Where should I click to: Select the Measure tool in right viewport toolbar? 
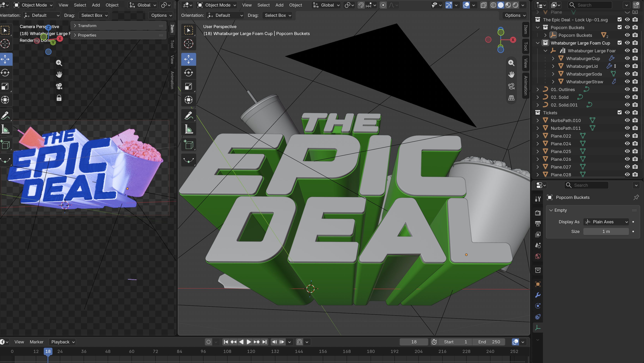point(189,129)
